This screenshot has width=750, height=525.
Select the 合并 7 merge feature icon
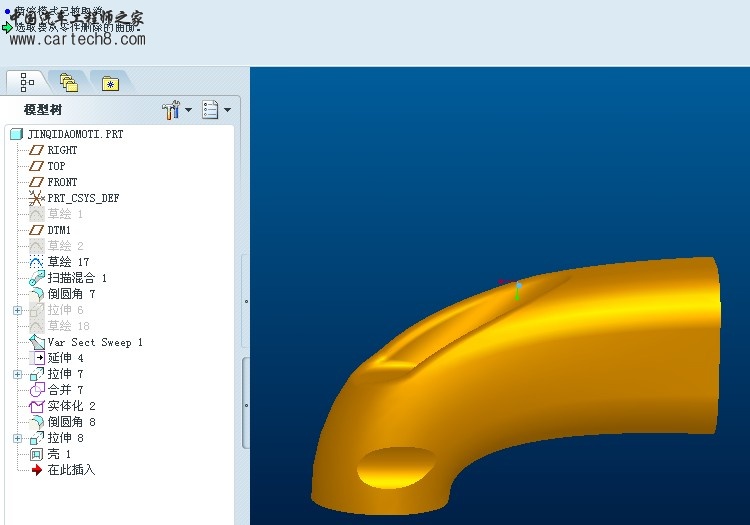point(37,390)
